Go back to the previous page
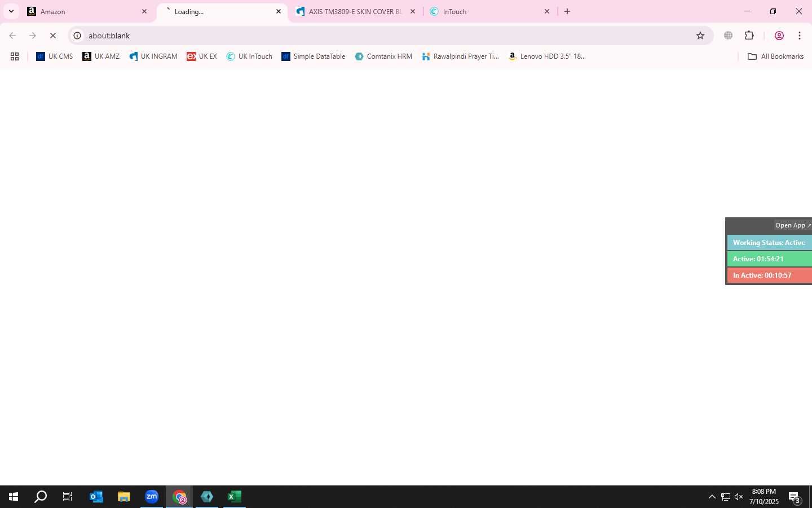Screen dimensions: 812x508 (12, 36)
